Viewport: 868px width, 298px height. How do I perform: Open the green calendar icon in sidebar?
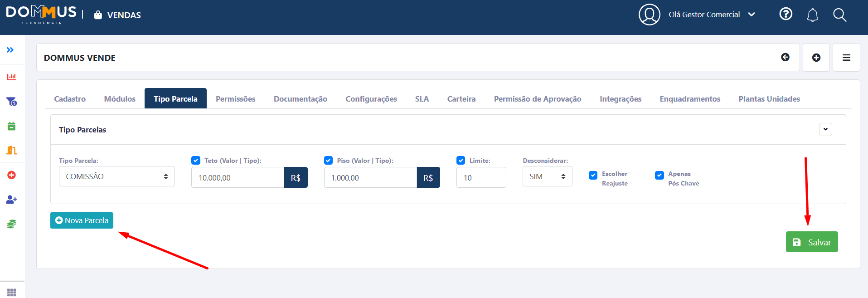(11, 126)
